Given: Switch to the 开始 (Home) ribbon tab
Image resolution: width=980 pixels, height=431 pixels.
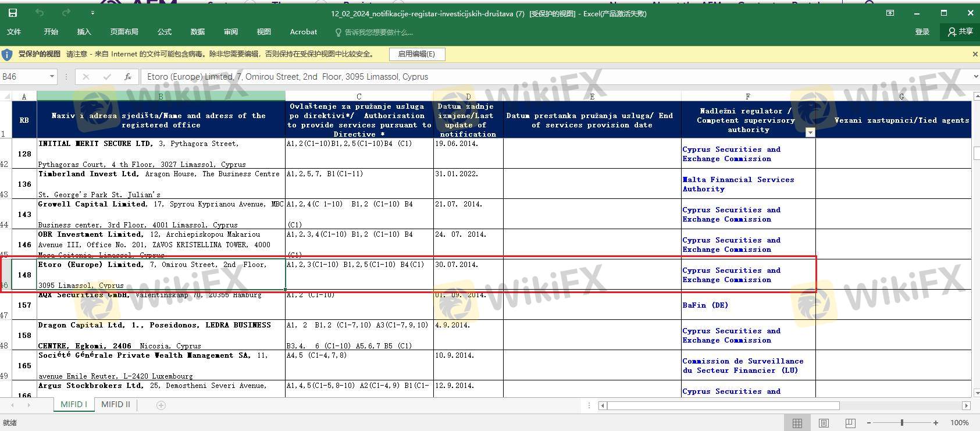Looking at the screenshot, I should click(51, 32).
